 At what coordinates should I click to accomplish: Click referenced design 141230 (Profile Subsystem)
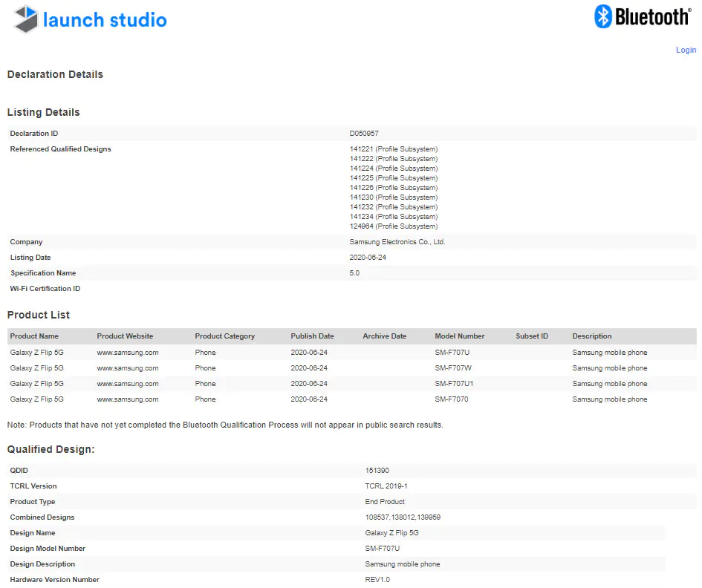[x=394, y=197]
